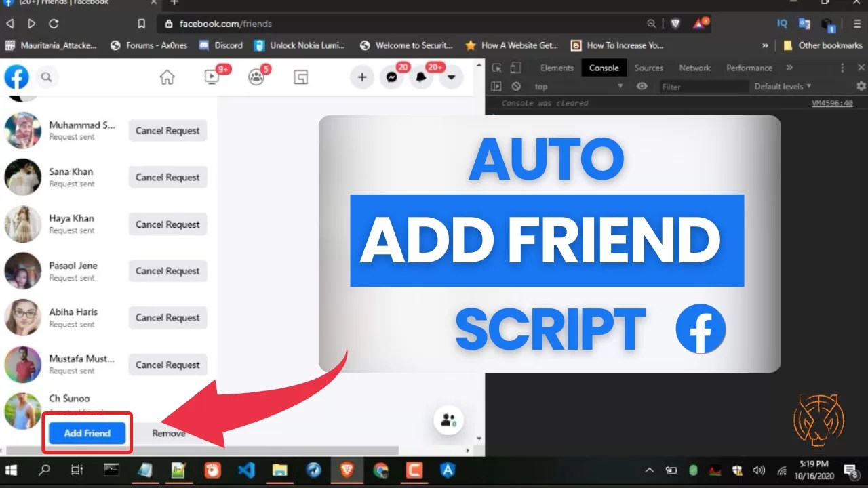This screenshot has height=488, width=868.
Task: Open the Brave Shields lion icon
Action: [675, 24]
